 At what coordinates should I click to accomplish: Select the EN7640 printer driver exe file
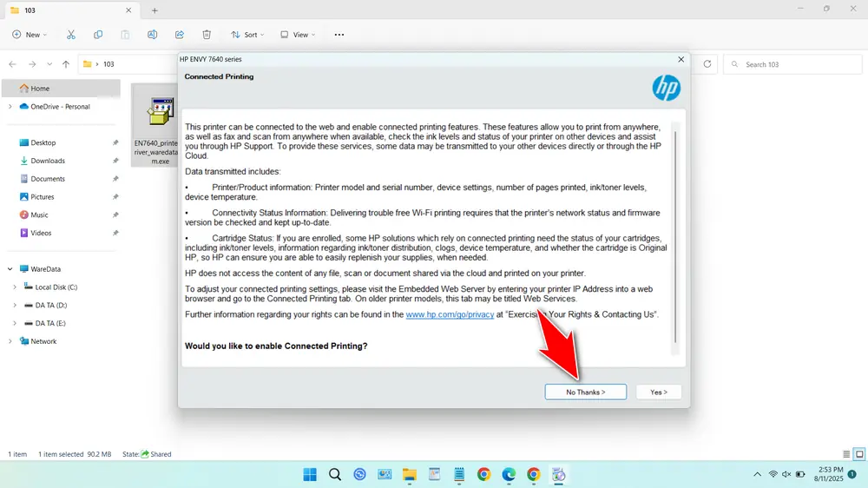[155, 125]
